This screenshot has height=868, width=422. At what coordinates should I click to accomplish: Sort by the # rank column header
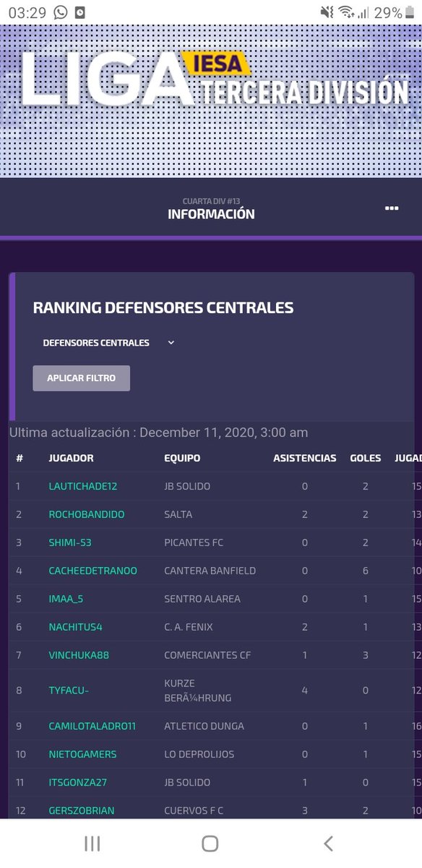[20, 458]
